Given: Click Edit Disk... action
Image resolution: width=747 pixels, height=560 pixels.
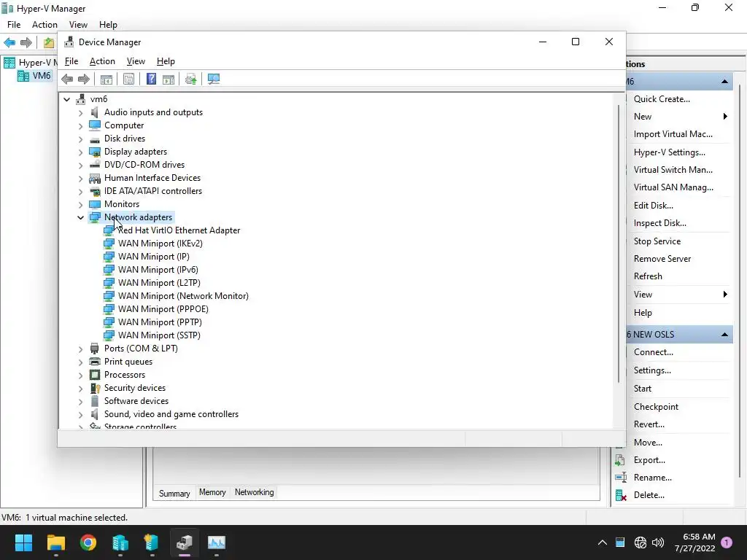Looking at the screenshot, I should [653, 206].
